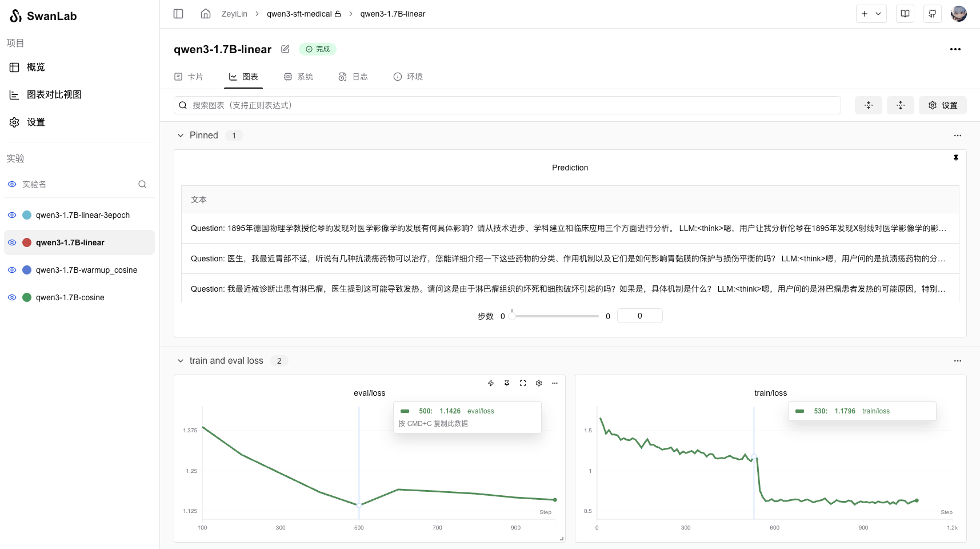Switch to the 日志 tab
Screen dimensions: 980x549
click(x=353, y=77)
